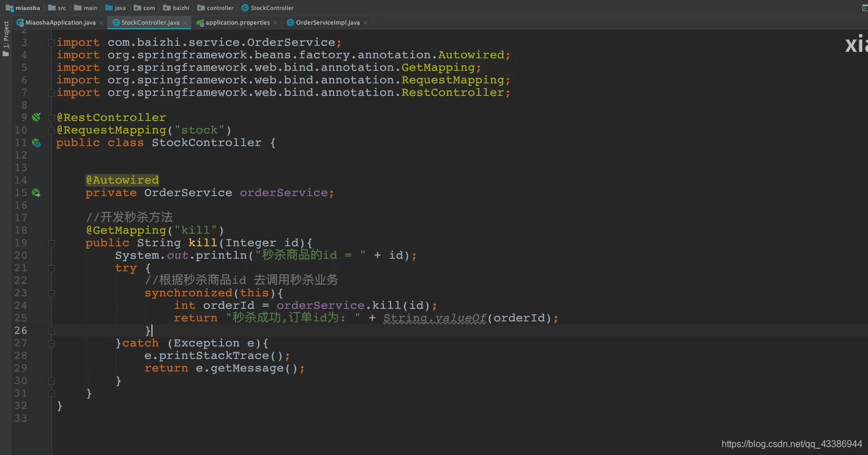Viewport: 868px width, 455px height.
Task: Click the StockController class icon in breadcrumb
Action: pos(245,8)
